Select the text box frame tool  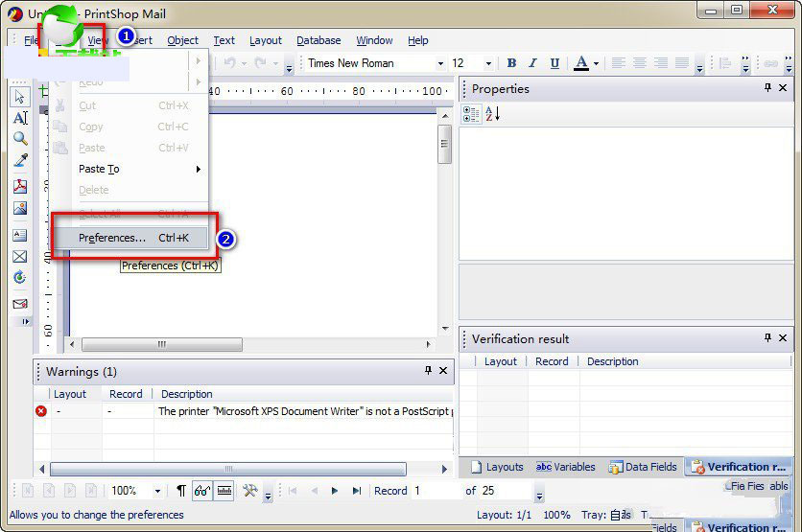[20, 235]
